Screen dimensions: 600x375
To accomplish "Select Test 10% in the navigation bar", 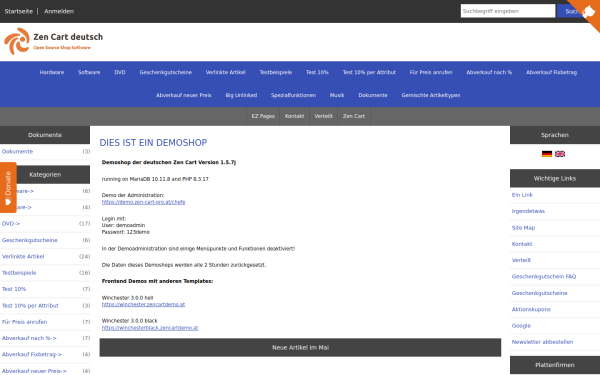I will [x=317, y=72].
